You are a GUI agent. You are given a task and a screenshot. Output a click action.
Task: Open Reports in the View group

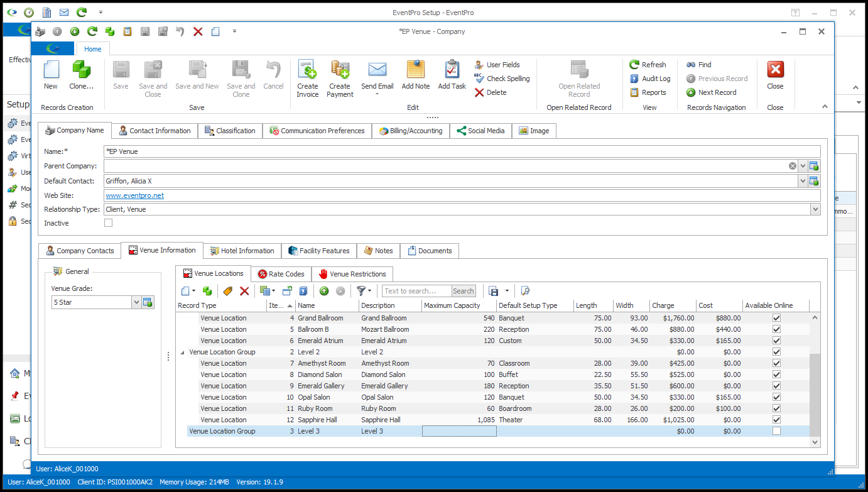tap(648, 92)
